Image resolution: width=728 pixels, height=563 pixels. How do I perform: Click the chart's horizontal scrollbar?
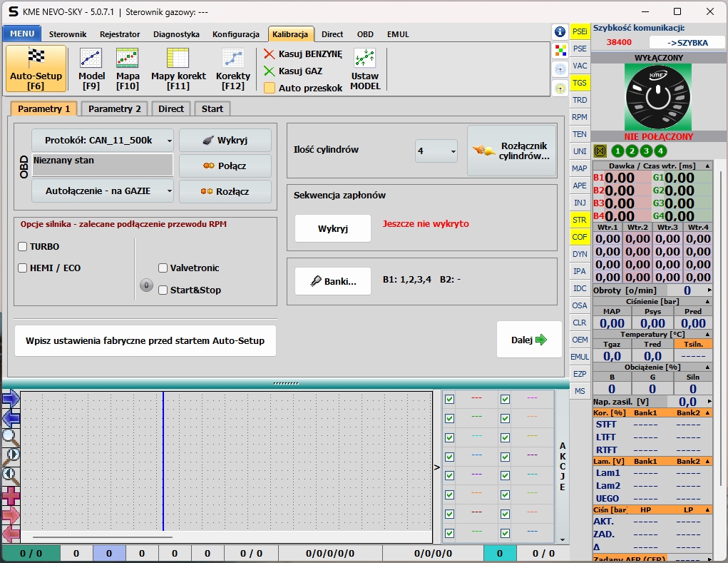[103, 537]
